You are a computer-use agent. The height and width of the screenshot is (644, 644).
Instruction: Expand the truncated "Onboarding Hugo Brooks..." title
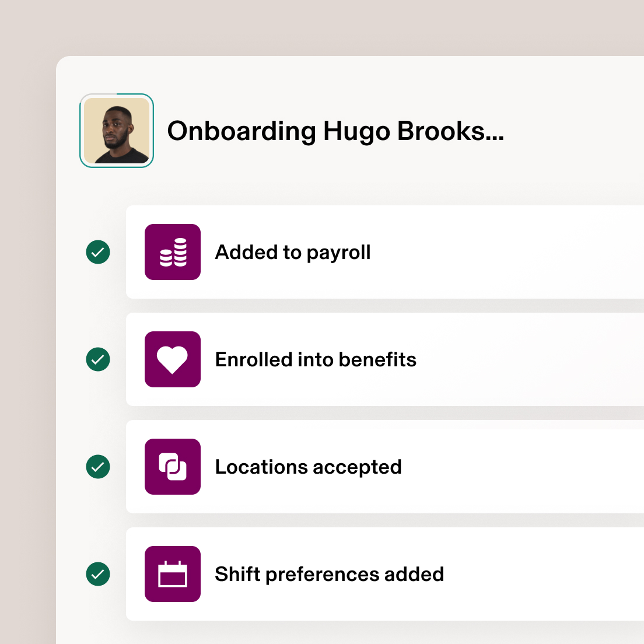337,131
